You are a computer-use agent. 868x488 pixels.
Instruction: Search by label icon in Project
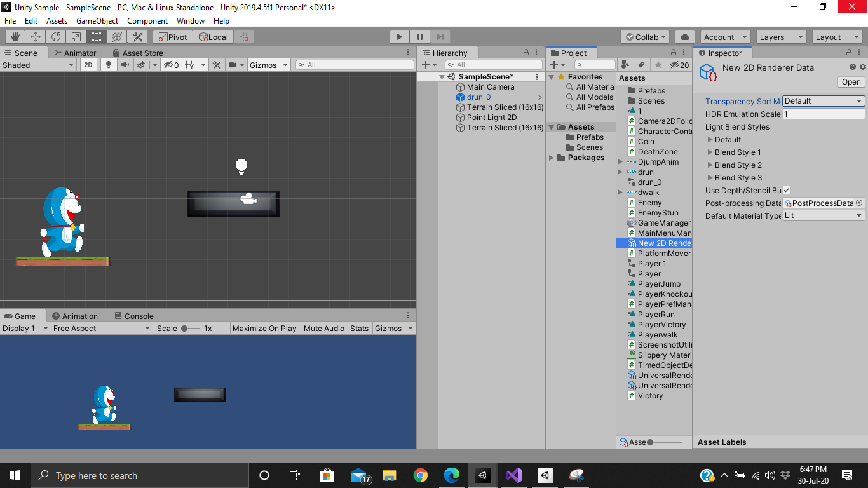click(x=642, y=65)
